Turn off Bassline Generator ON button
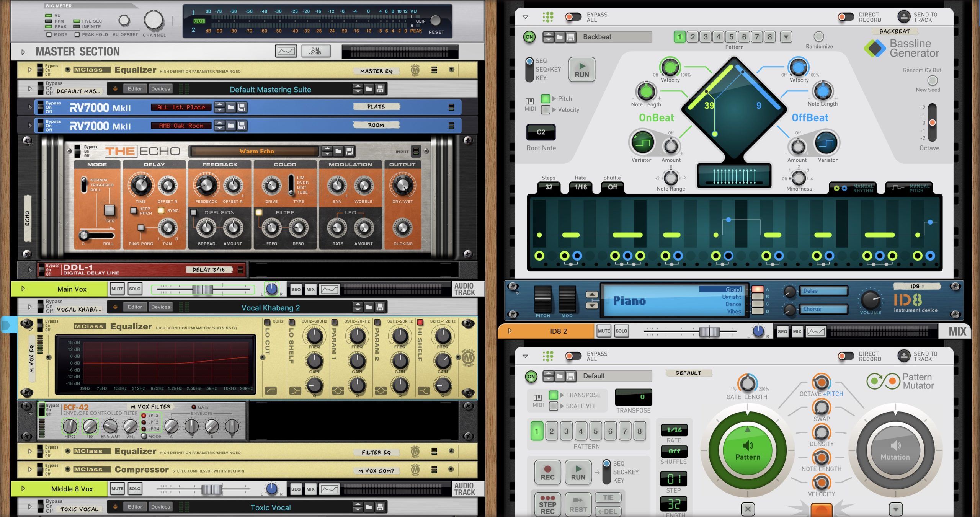 click(x=529, y=37)
